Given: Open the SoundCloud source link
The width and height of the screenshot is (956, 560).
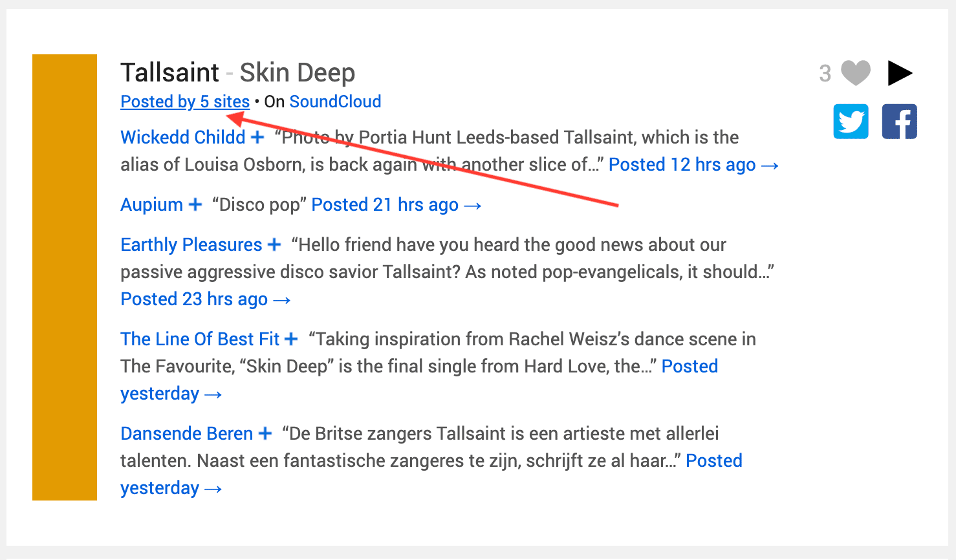Looking at the screenshot, I should (x=335, y=102).
